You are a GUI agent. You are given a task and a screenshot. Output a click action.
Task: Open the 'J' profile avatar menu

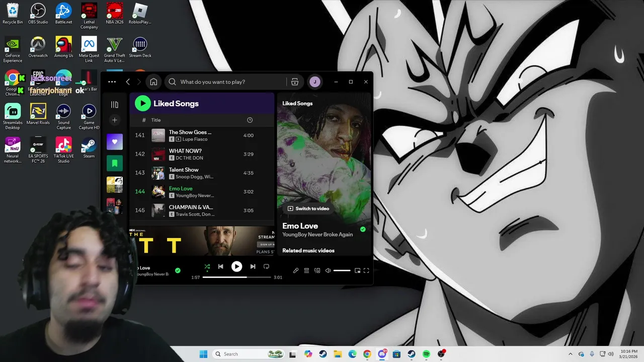pyautogui.click(x=315, y=82)
